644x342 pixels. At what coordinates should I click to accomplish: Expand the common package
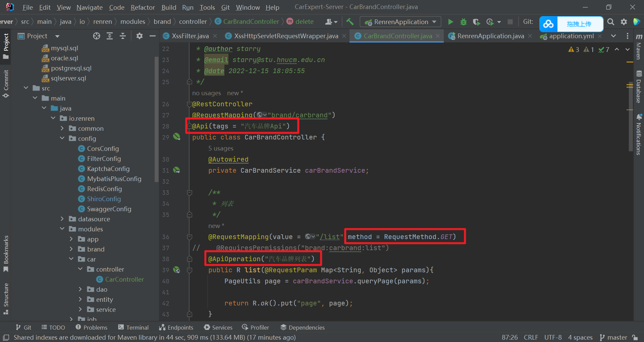[x=62, y=128]
